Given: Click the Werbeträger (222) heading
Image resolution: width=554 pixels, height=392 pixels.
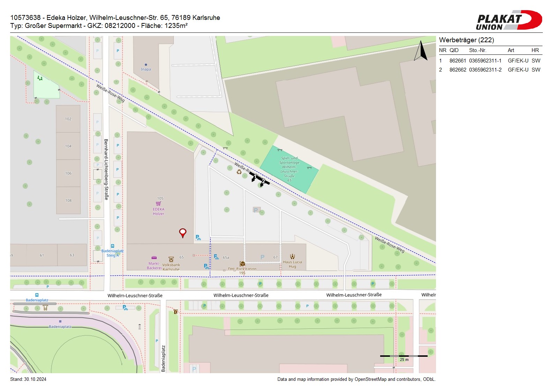Looking at the screenshot, I should click(466, 40).
